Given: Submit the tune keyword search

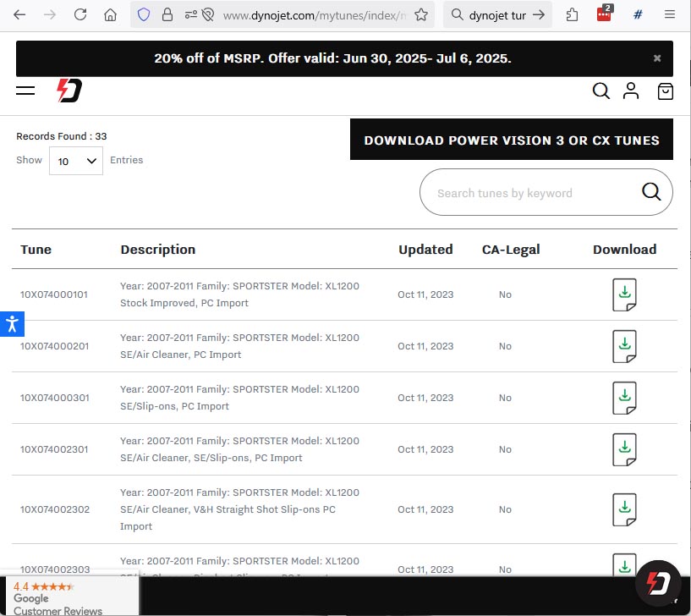Looking at the screenshot, I should point(650,192).
